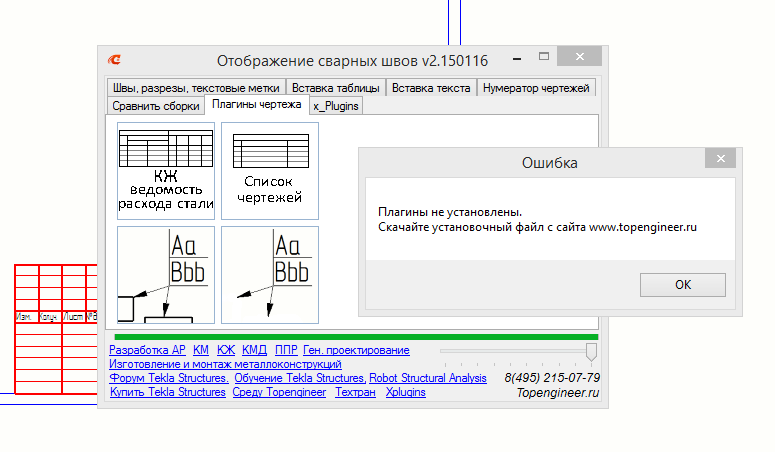Open the Форум Tekla Structures link
This screenshot has height=452, width=775.
click(x=168, y=379)
